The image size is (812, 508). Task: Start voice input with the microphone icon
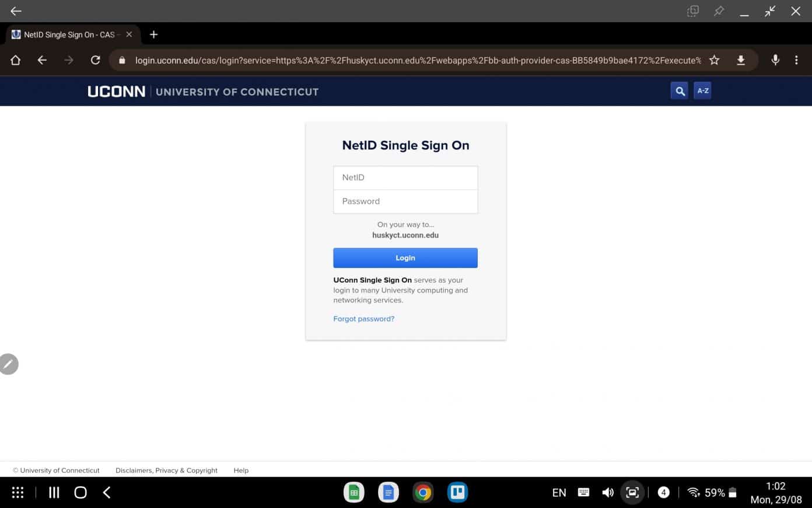(x=775, y=60)
